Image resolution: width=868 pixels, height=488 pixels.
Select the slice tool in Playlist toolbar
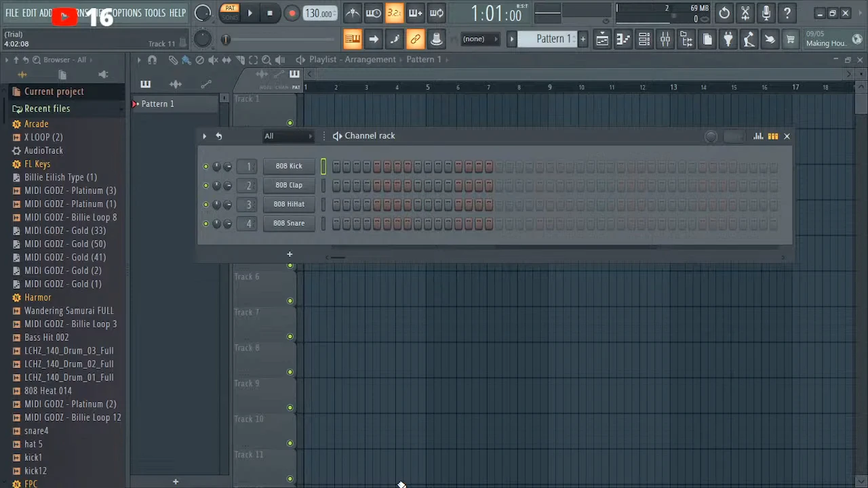point(240,60)
